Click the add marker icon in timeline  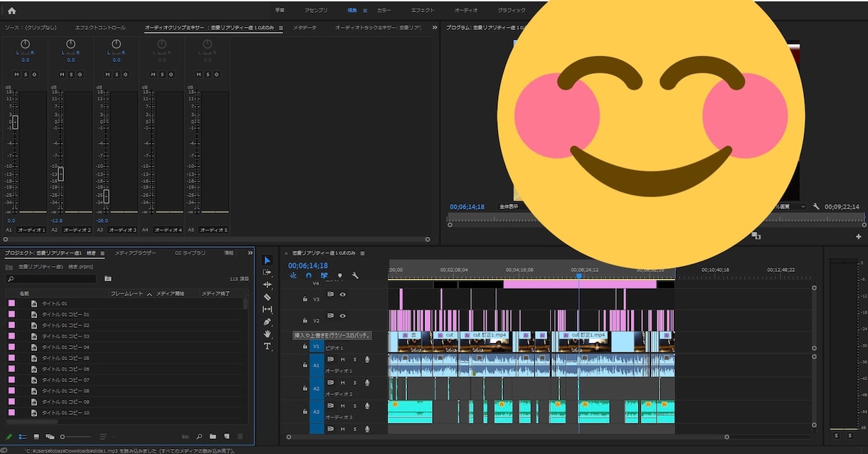pyautogui.click(x=339, y=275)
